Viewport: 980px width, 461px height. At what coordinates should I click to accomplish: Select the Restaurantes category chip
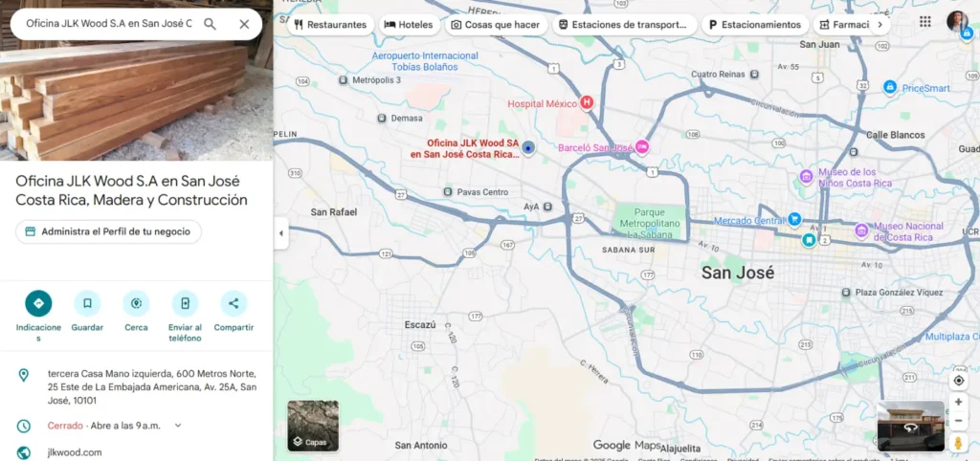[x=329, y=25]
